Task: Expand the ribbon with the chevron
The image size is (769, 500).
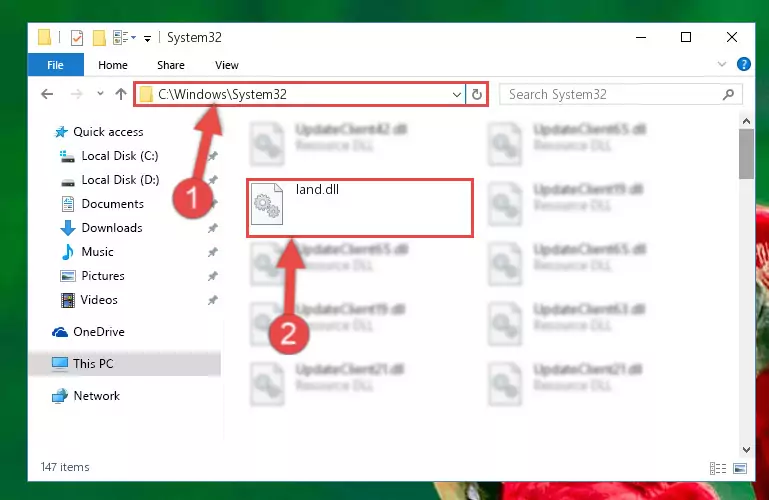Action: [x=721, y=64]
